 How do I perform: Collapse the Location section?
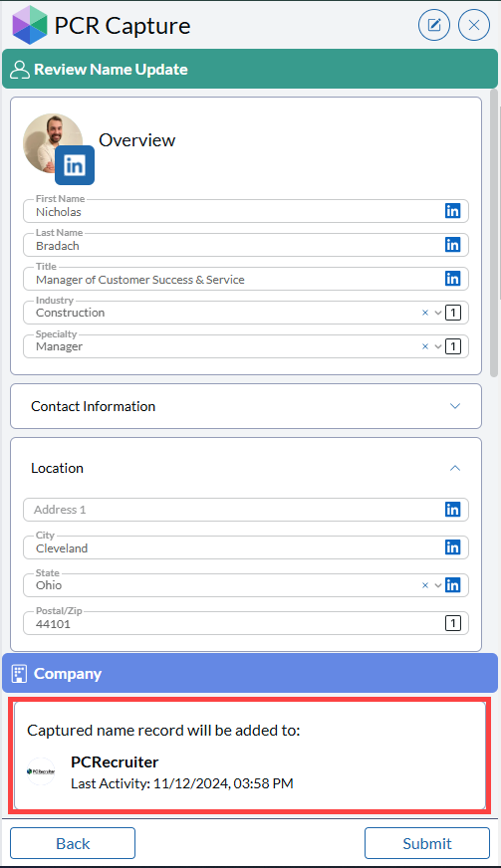pyautogui.click(x=455, y=468)
